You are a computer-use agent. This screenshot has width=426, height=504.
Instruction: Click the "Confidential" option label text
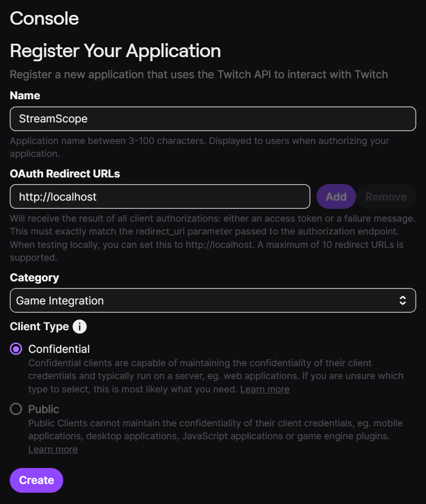pos(59,349)
